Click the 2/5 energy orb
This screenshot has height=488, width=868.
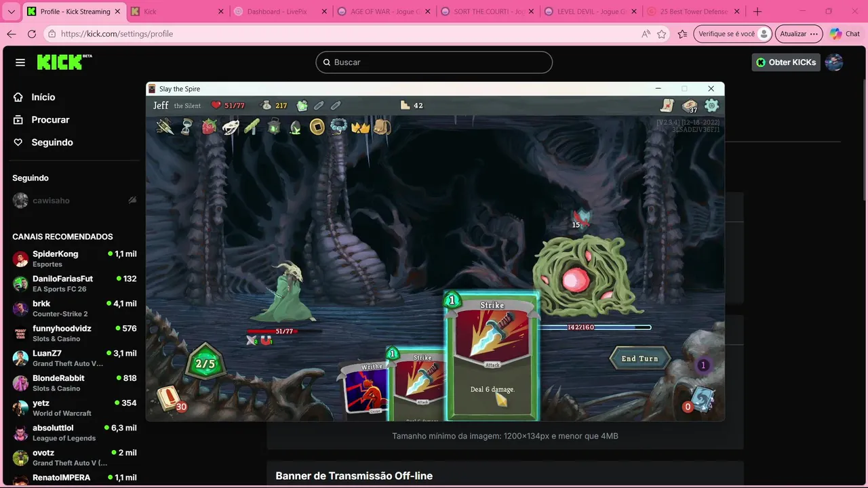pos(205,363)
